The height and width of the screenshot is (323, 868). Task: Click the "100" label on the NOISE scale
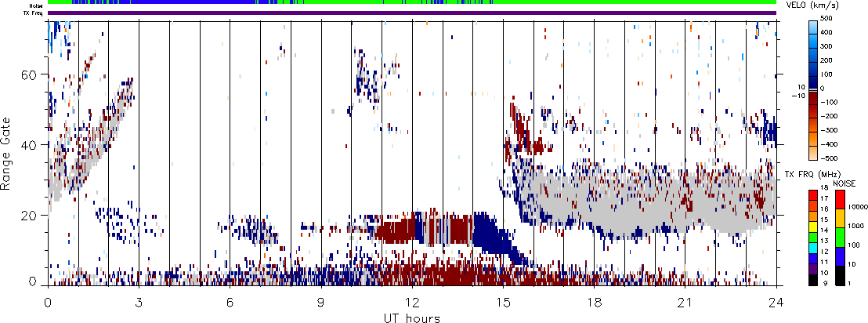[854, 245]
